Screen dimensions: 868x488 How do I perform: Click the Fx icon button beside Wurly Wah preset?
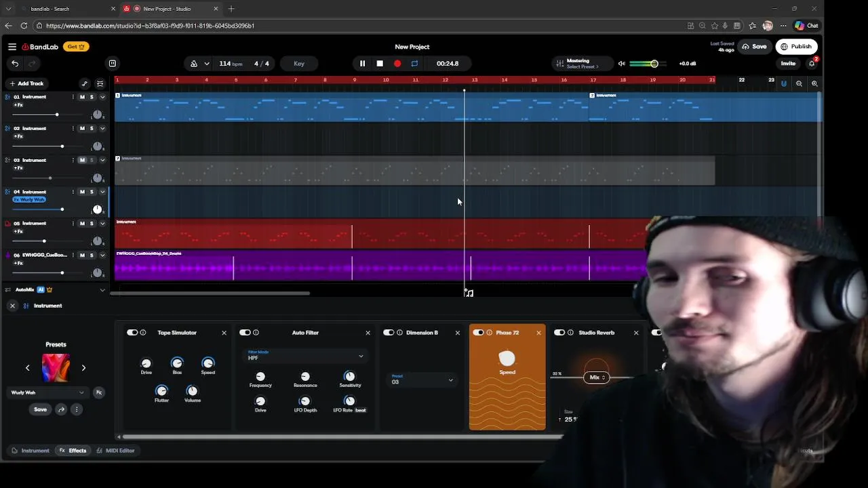[x=98, y=392]
